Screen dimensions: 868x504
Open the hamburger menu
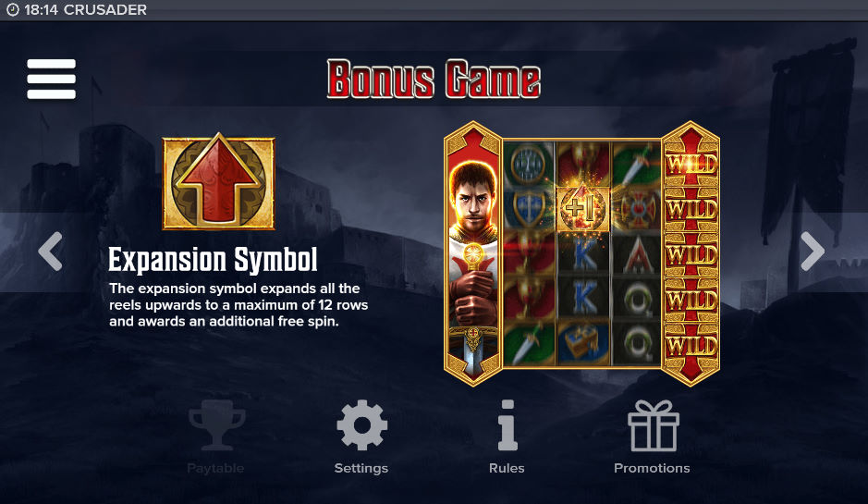pos(51,80)
